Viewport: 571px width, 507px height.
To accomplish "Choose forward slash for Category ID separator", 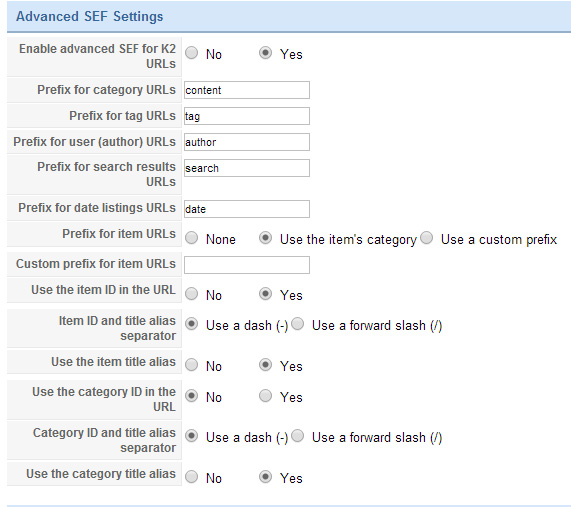I will [x=298, y=436].
